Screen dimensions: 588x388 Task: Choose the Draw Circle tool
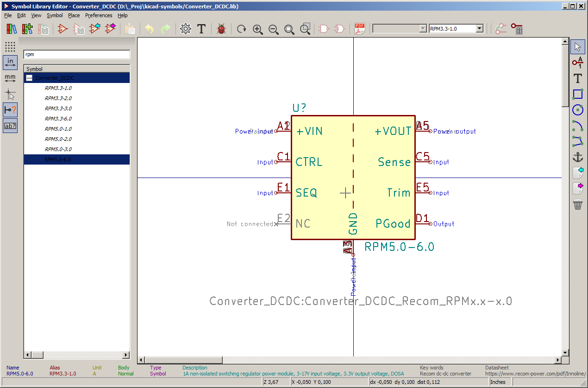pyautogui.click(x=577, y=110)
